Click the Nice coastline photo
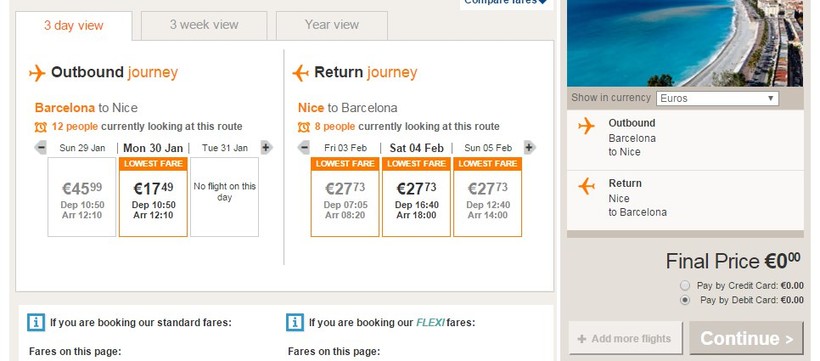This screenshot has width=820, height=361. tap(685, 43)
